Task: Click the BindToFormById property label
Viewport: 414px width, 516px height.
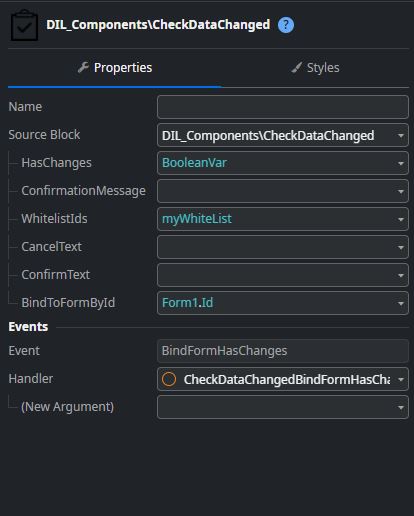Action: point(68,303)
